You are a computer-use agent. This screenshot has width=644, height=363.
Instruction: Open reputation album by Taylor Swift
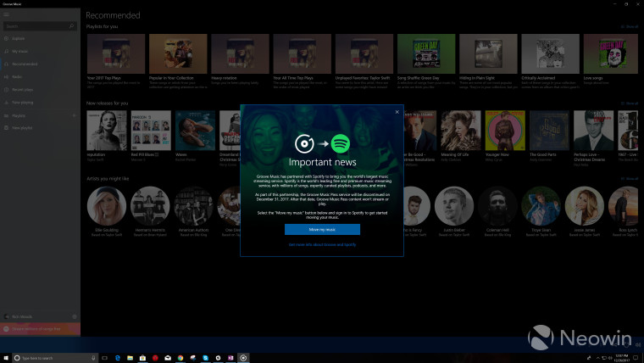tap(107, 131)
